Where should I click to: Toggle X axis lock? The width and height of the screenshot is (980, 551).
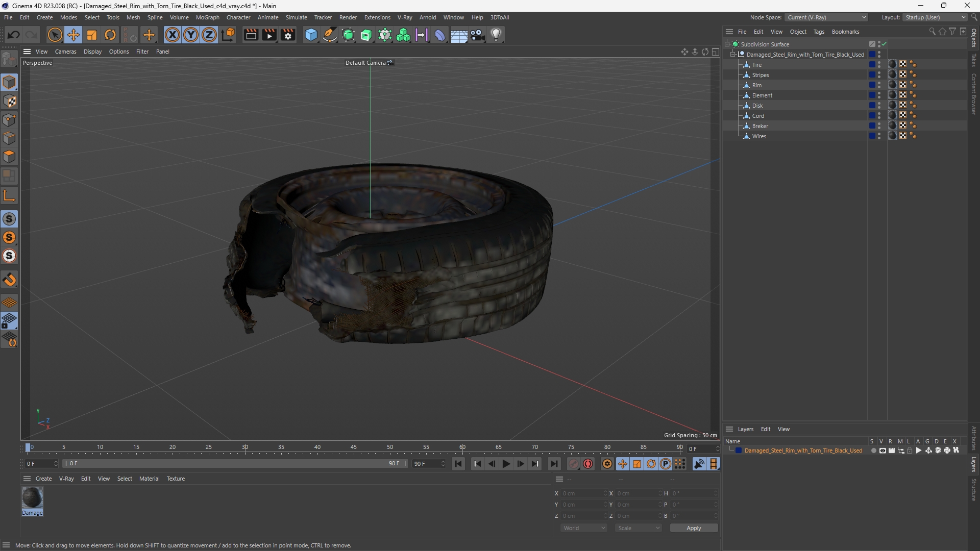pos(173,35)
